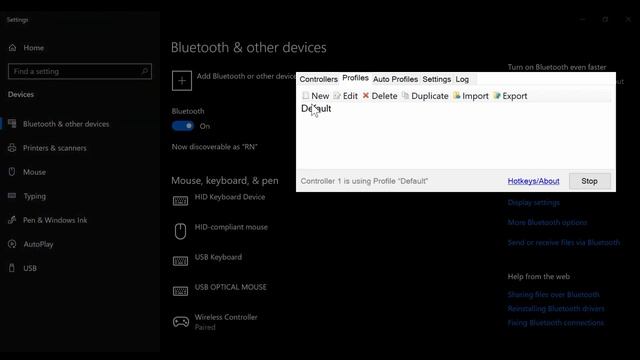Open the Hotkeys/About link

(x=533, y=181)
